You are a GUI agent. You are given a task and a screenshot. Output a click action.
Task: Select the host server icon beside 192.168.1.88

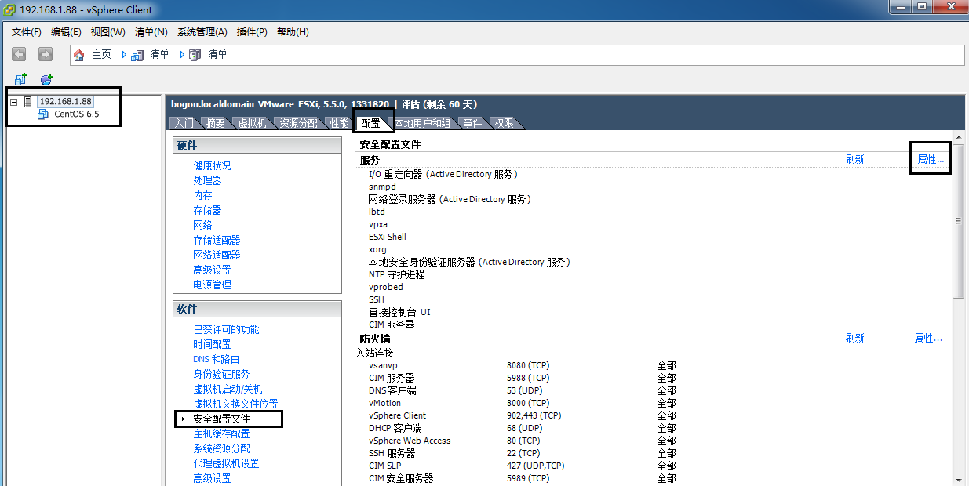click(x=28, y=101)
